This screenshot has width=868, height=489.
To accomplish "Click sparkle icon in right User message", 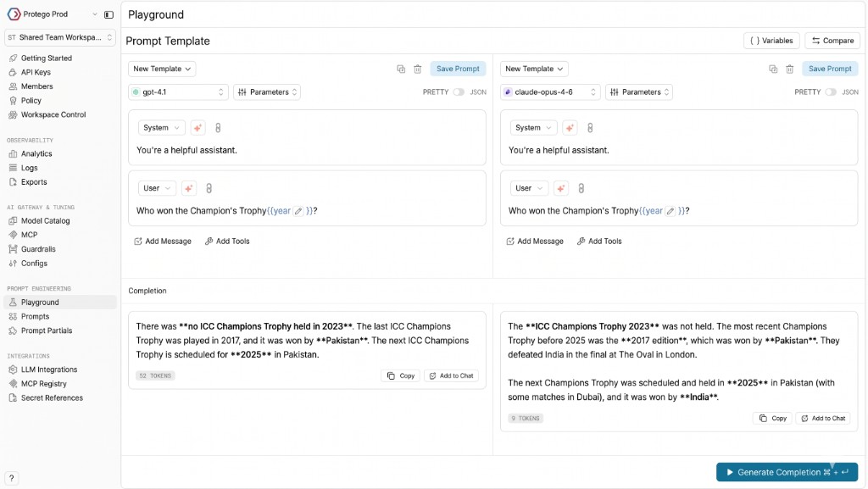I will [x=561, y=188].
